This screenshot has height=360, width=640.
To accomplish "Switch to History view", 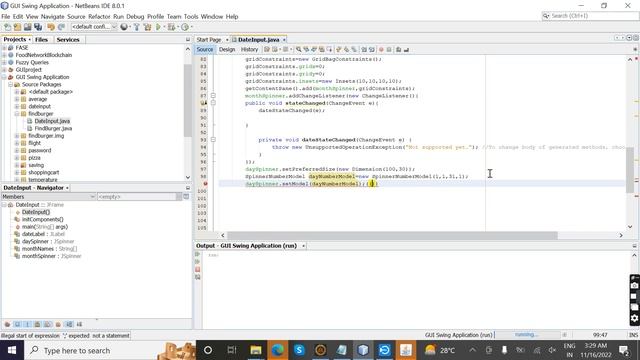I will [249, 49].
